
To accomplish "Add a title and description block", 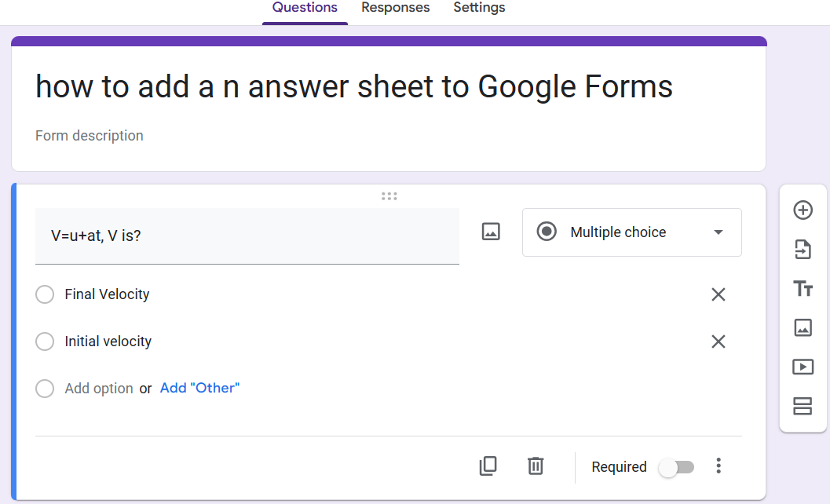I will 803,289.
